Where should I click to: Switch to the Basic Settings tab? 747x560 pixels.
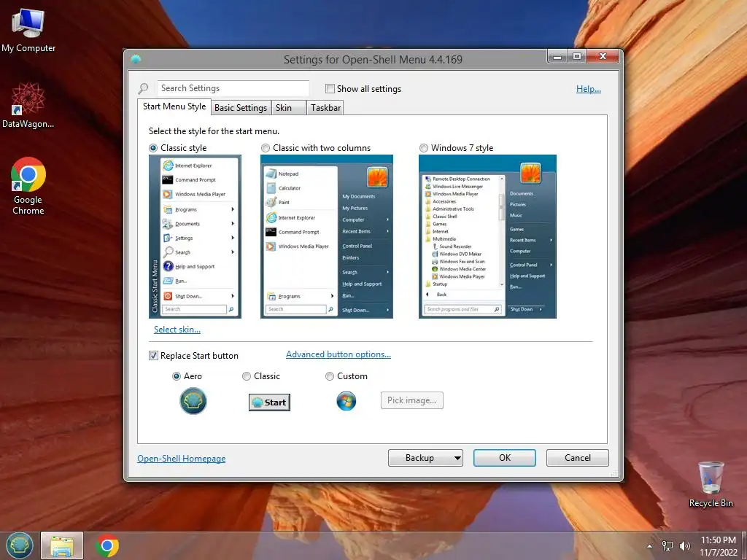[241, 108]
